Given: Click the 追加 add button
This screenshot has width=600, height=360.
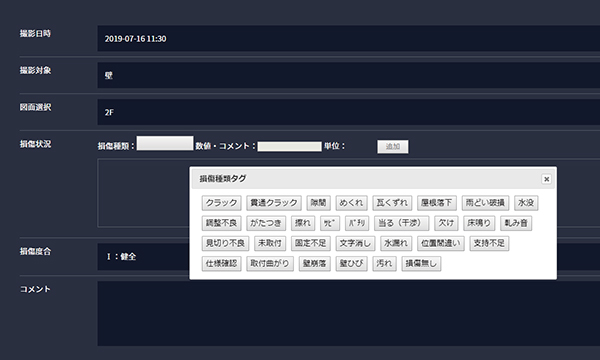Looking at the screenshot, I should click(393, 147).
